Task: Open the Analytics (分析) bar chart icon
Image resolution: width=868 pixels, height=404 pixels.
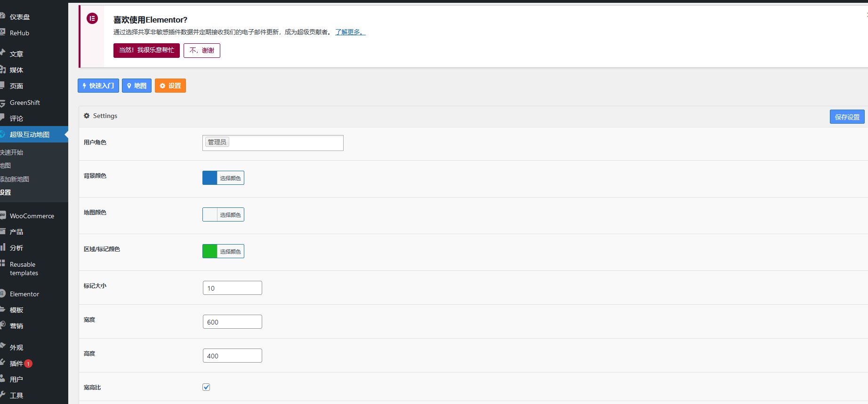Action: 3,247
